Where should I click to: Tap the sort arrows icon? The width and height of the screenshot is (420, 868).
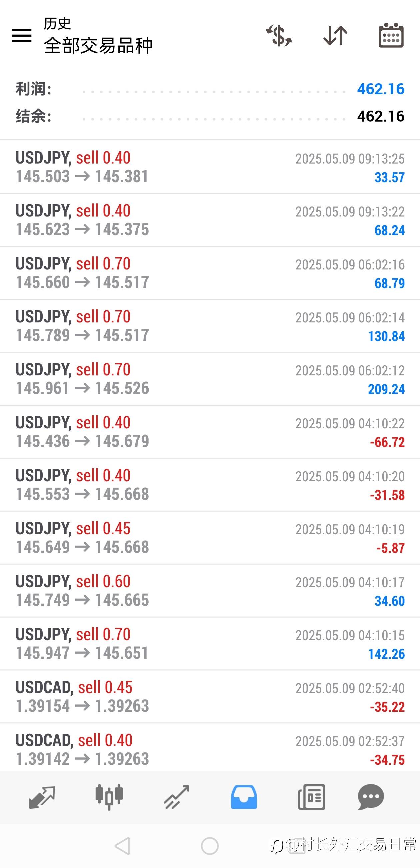(335, 35)
